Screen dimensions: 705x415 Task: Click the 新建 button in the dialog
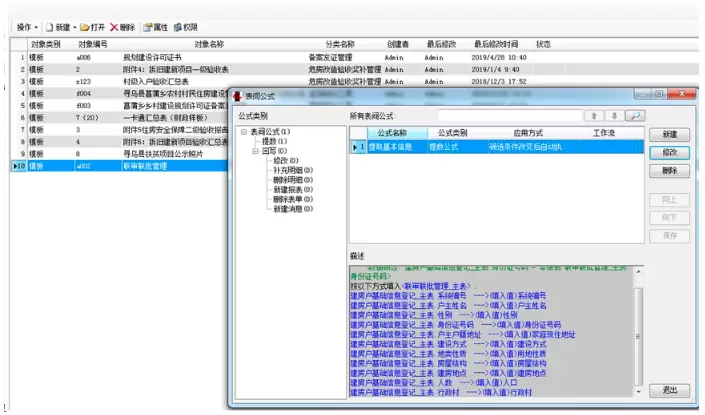[669, 134]
